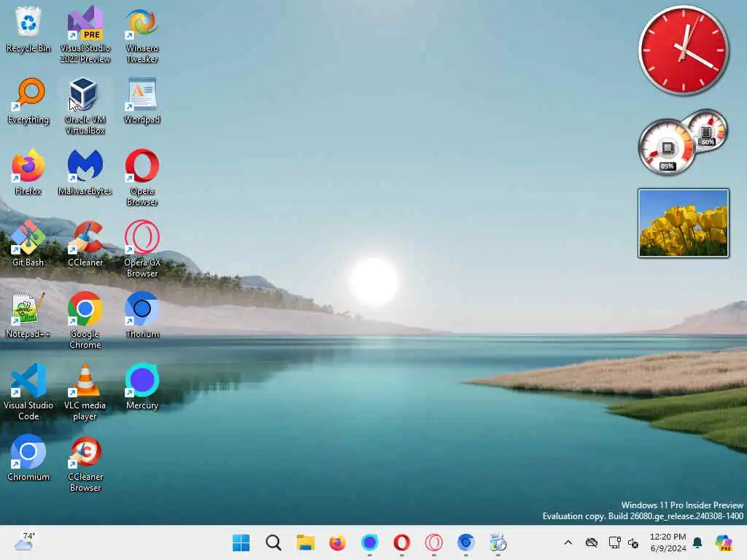Select the Thorium browser shortcut
The width and height of the screenshot is (747, 560).
point(142,315)
